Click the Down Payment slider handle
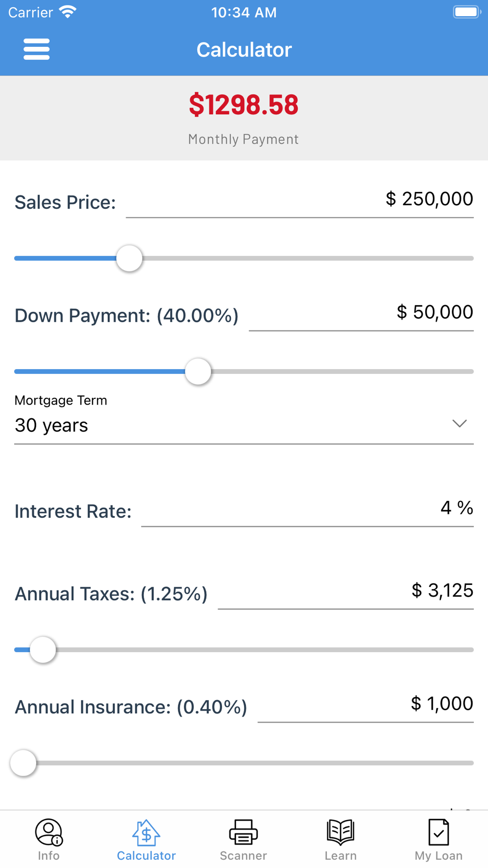488x868 pixels. tap(198, 372)
